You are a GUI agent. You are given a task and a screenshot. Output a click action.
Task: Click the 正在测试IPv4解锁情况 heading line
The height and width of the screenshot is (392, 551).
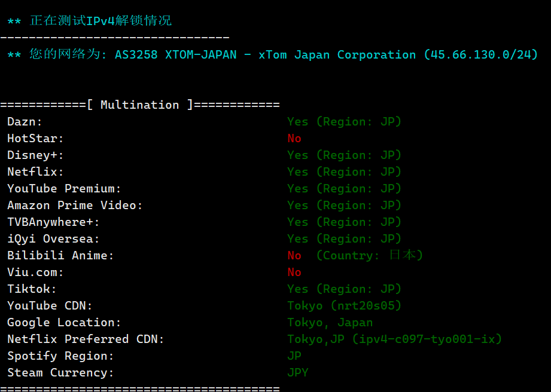click(90, 21)
